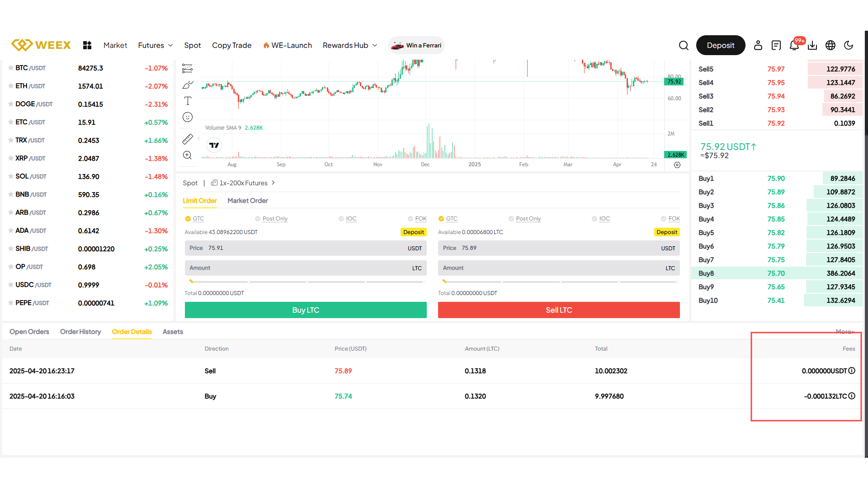This screenshot has width=868, height=488.
Task: Expand the Futures navigation dropdown
Action: [155, 45]
